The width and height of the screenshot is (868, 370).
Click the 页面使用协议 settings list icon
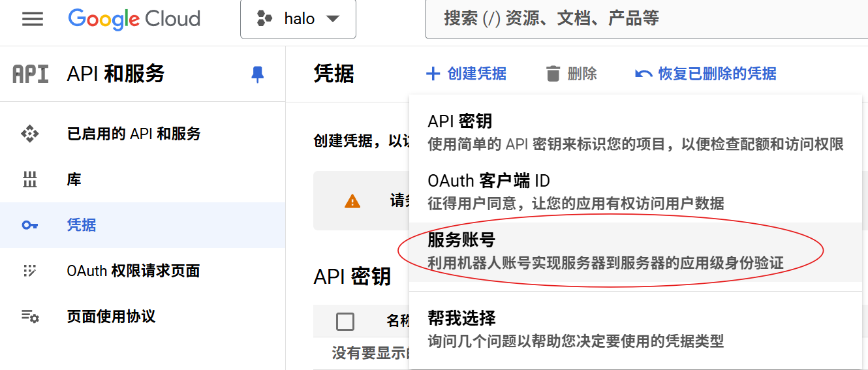tap(30, 316)
